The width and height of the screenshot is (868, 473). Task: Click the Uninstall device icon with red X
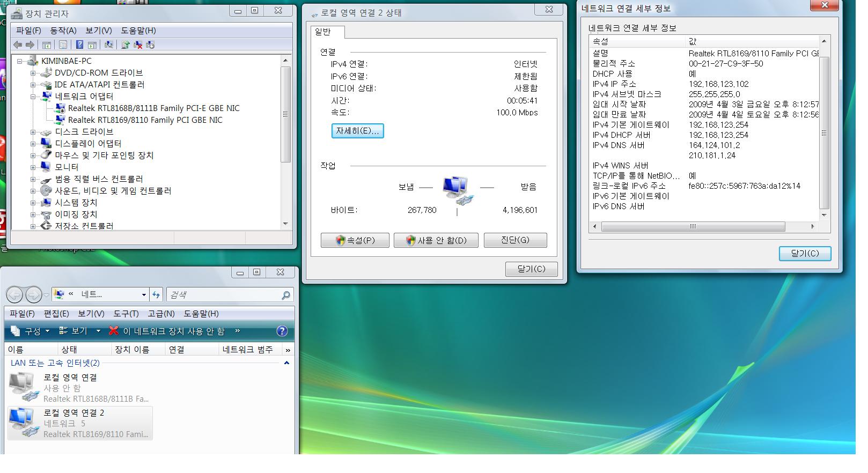[138, 45]
